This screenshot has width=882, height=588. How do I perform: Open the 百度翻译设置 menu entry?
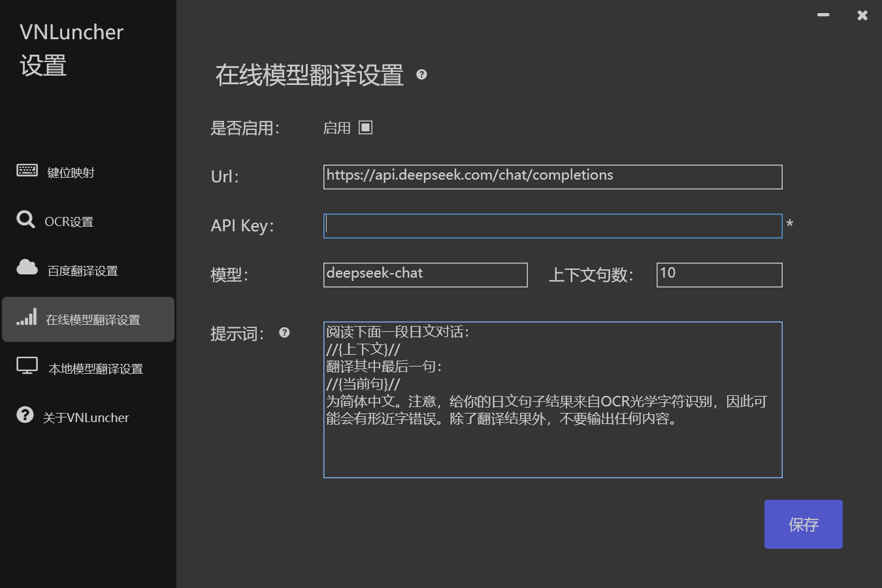click(88, 270)
